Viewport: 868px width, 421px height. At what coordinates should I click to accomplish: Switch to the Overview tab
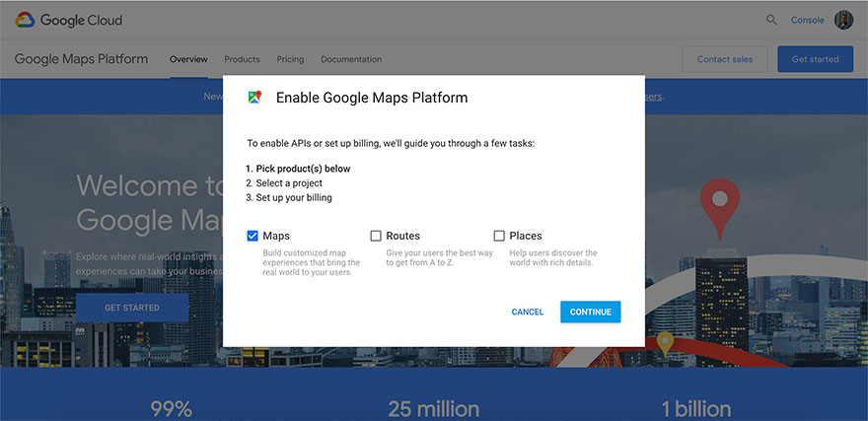pos(188,59)
